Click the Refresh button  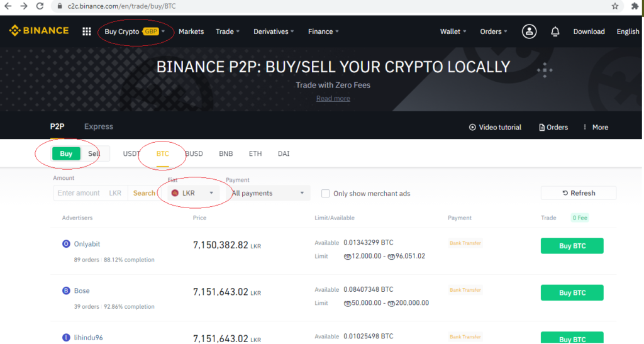coord(579,193)
